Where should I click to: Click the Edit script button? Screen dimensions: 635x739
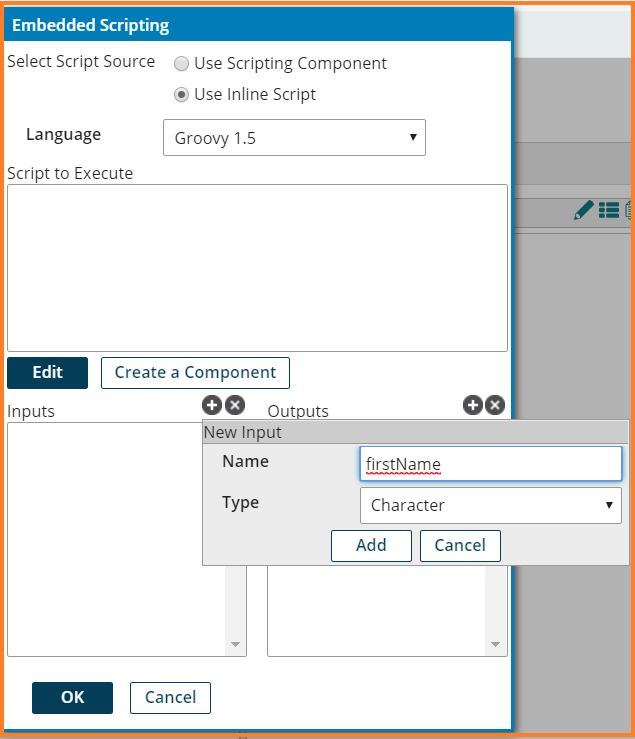[47, 372]
